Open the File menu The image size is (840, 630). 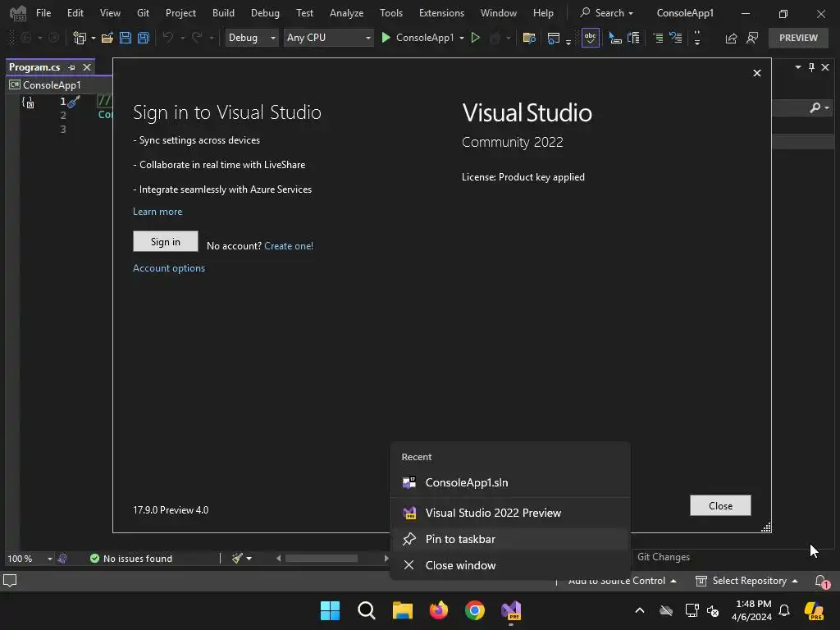point(43,13)
